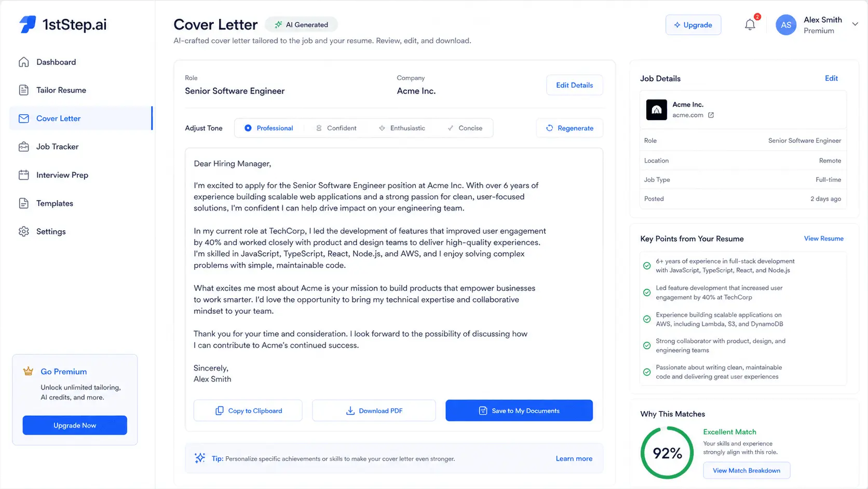
Task: Select the Confident tone option
Action: pos(336,128)
